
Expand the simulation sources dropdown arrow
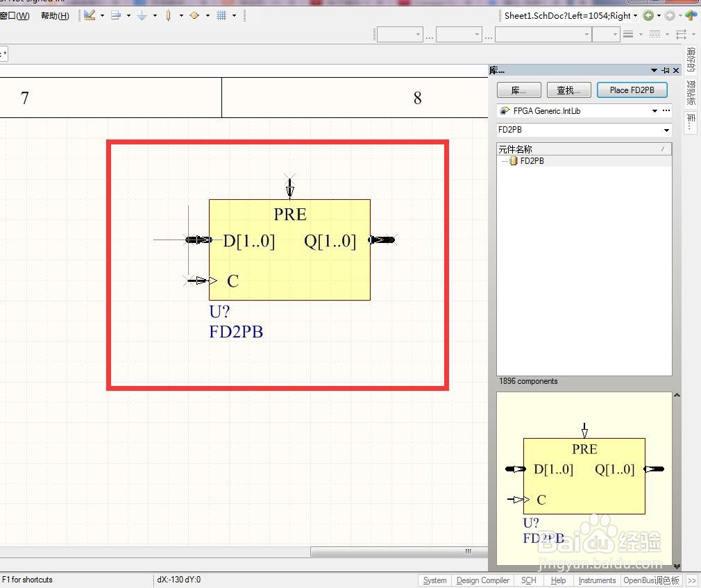pos(208,16)
